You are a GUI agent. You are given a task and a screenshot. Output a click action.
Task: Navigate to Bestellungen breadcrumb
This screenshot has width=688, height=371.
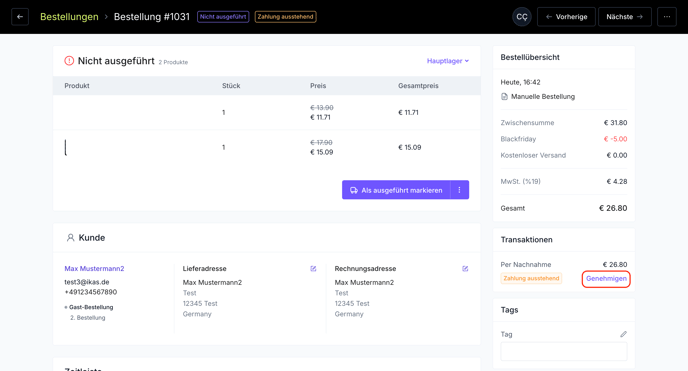click(x=69, y=17)
